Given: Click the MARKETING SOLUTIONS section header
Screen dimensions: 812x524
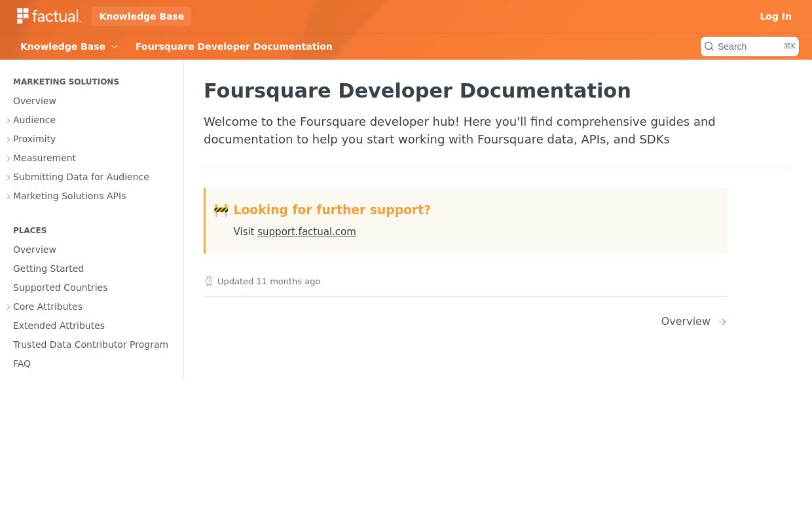Looking at the screenshot, I should click(x=66, y=82).
